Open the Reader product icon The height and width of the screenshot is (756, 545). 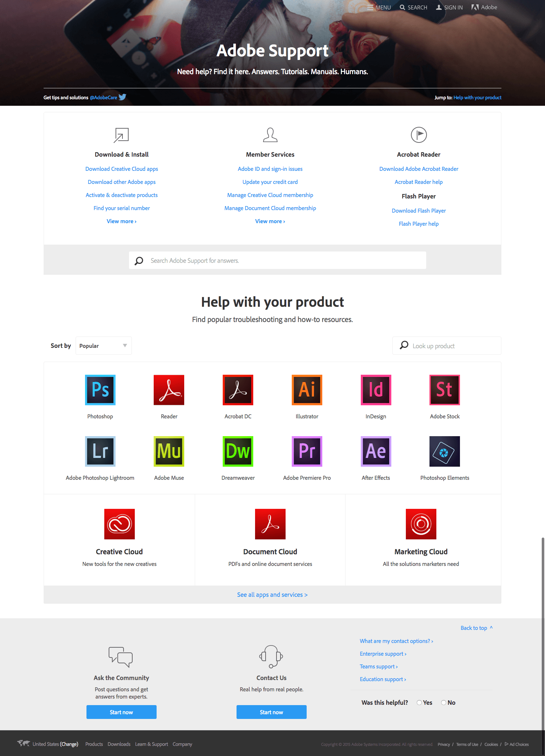[169, 390]
